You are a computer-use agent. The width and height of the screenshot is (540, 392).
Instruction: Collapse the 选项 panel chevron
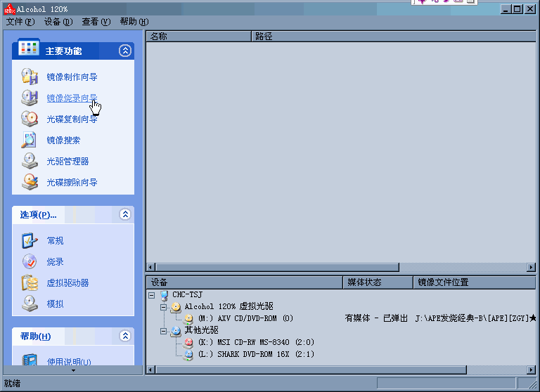pos(124,214)
